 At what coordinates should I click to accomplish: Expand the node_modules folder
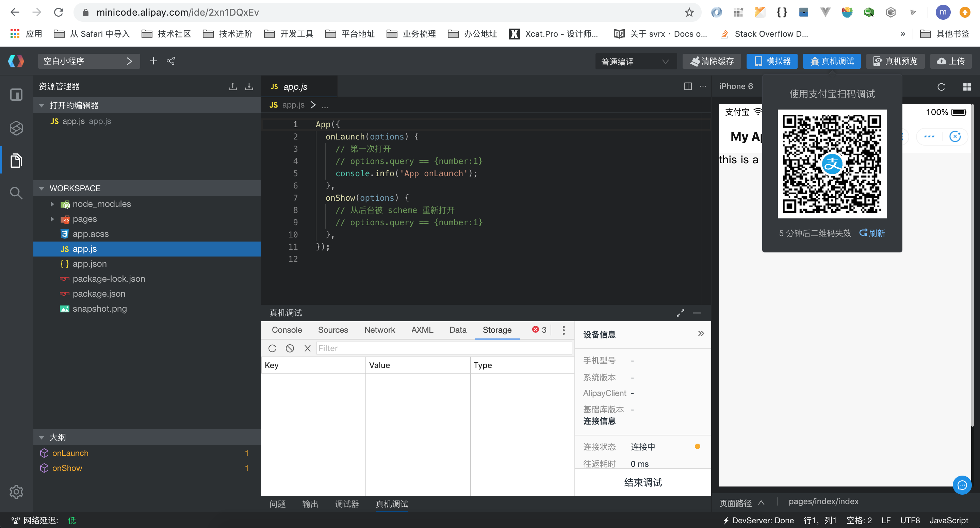click(51, 203)
